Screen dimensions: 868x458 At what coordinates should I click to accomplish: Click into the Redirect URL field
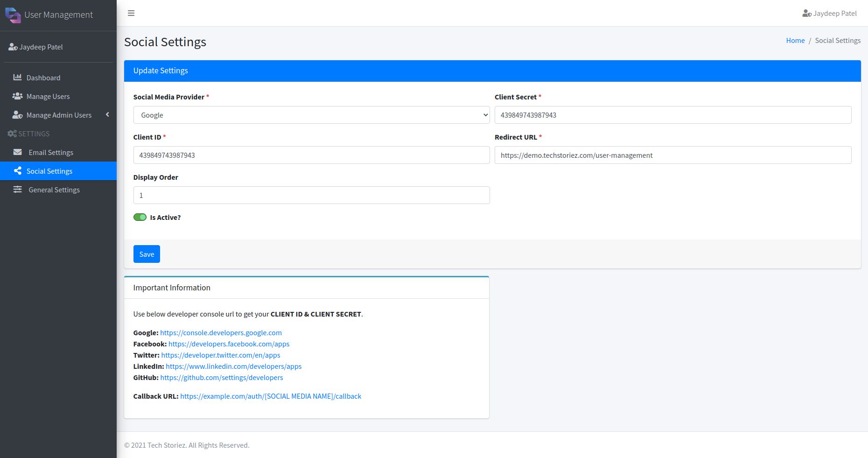(x=673, y=155)
